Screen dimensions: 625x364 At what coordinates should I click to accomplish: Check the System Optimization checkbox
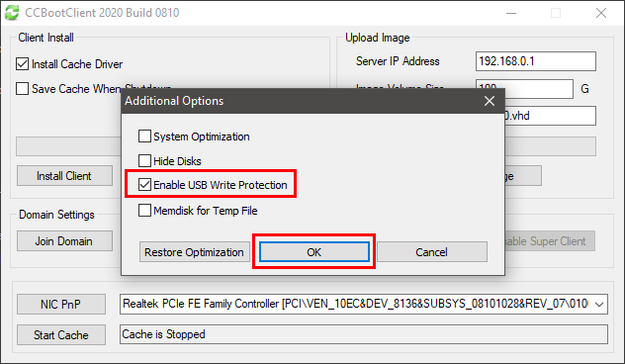144,136
